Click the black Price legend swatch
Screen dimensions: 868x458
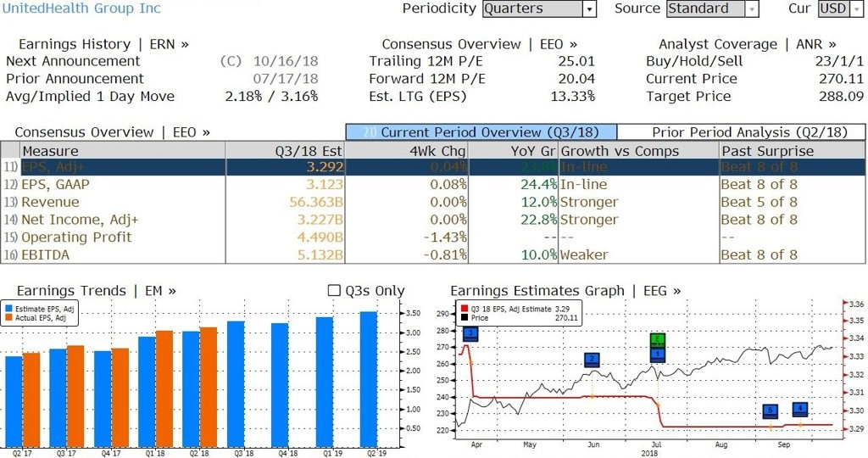pos(464,318)
